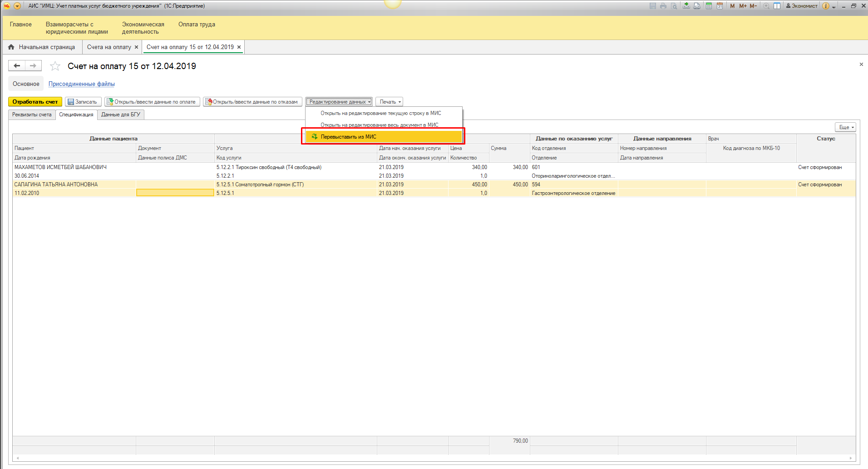Click the get link icon in title bar

coord(686,6)
